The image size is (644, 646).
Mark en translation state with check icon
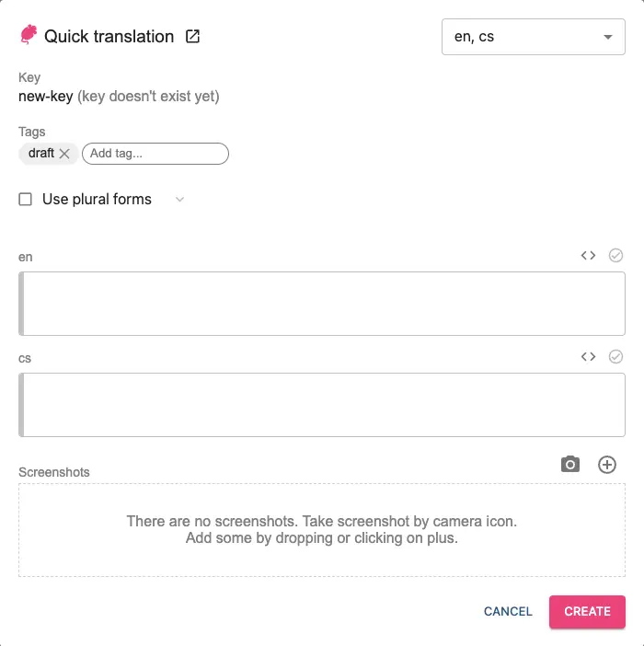615,255
